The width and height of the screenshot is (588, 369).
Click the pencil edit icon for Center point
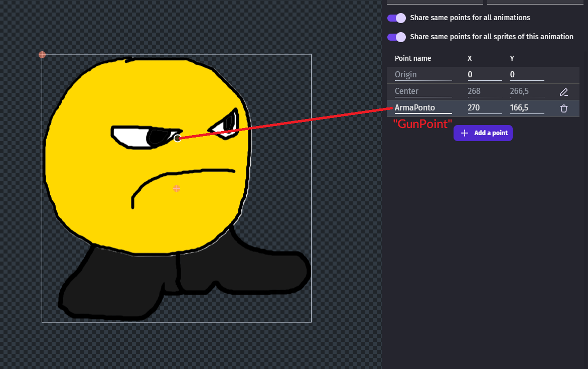[x=564, y=92]
